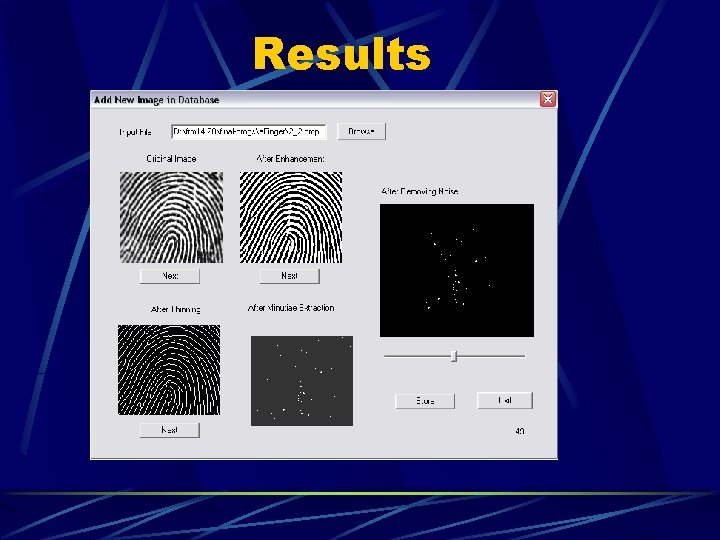720x540 pixels.
Task: Click Next under the Original Image
Action: click(x=170, y=276)
